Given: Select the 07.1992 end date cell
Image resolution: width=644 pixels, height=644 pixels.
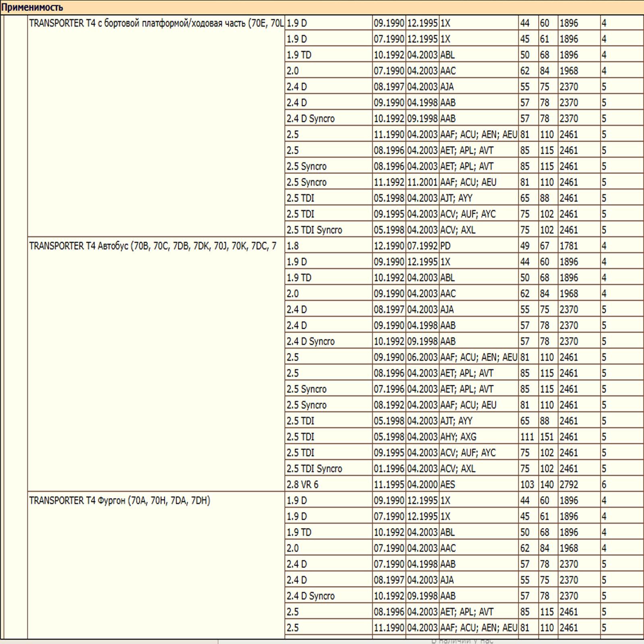Looking at the screenshot, I should [x=423, y=246].
